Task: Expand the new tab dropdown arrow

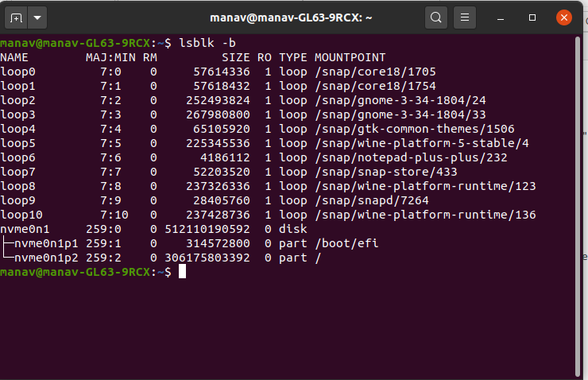Action: pyautogui.click(x=37, y=17)
